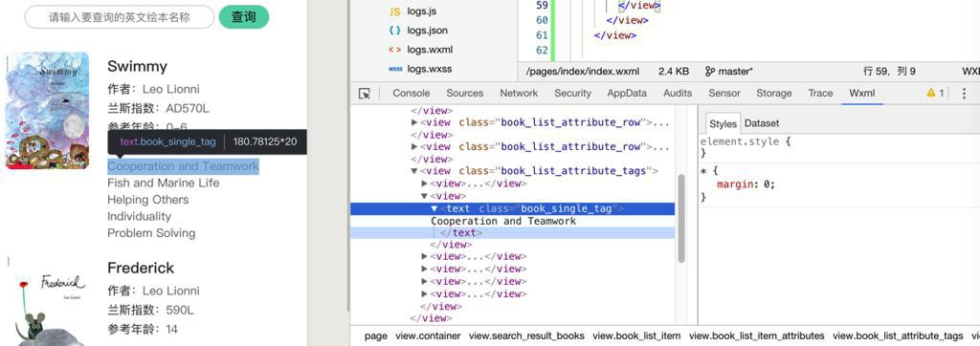This screenshot has height=346, width=980.
Task: Click the element.style rule block
Action: point(746,147)
